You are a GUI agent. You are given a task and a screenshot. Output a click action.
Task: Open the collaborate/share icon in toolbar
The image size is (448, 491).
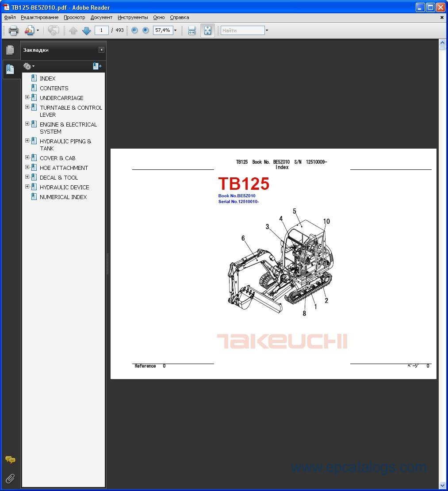tap(29, 31)
